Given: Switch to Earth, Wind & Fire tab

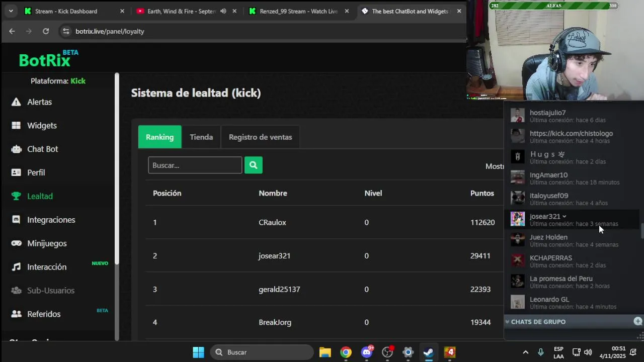Looking at the screenshot, I should pos(181,11).
